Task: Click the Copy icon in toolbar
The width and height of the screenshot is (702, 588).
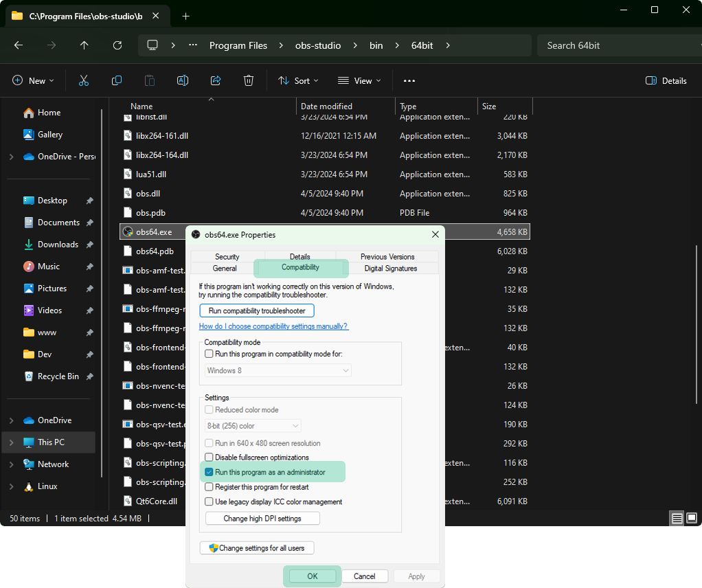Action: pyautogui.click(x=117, y=80)
